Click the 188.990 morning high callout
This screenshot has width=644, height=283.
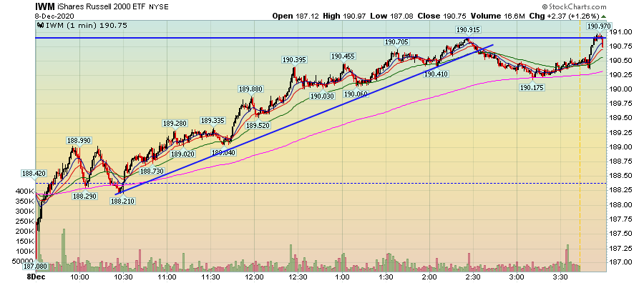pos(79,140)
